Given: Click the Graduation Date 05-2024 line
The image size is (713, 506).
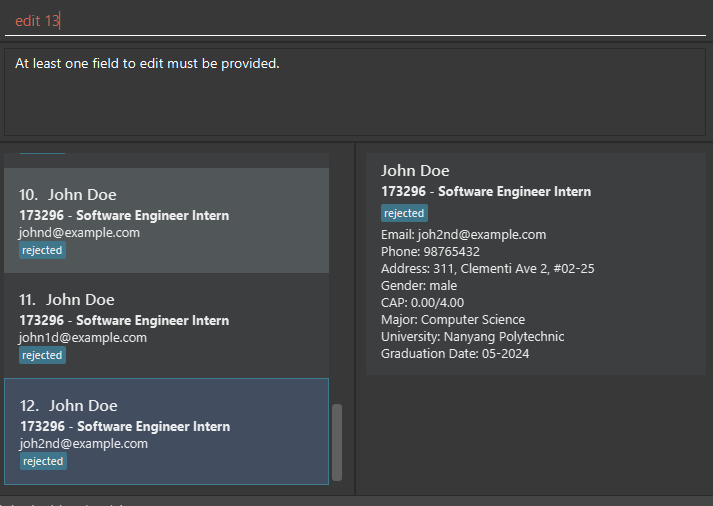Looking at the screenshot, I should 455,354.
